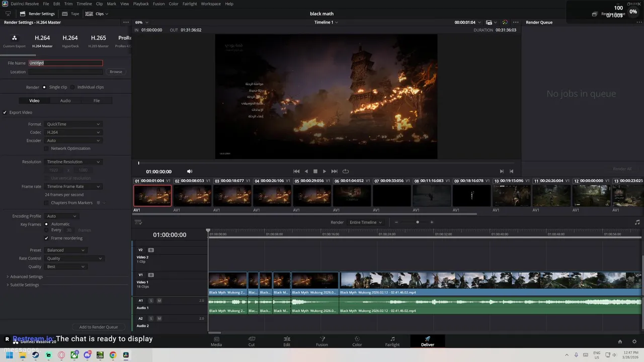Screen dimensions: 644x362
Task: Open the Media page
Action: point(216,341)
